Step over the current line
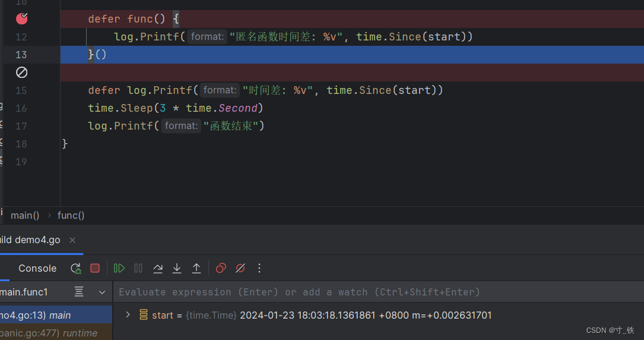The image size is (644, 340). (x=158, y=269)
